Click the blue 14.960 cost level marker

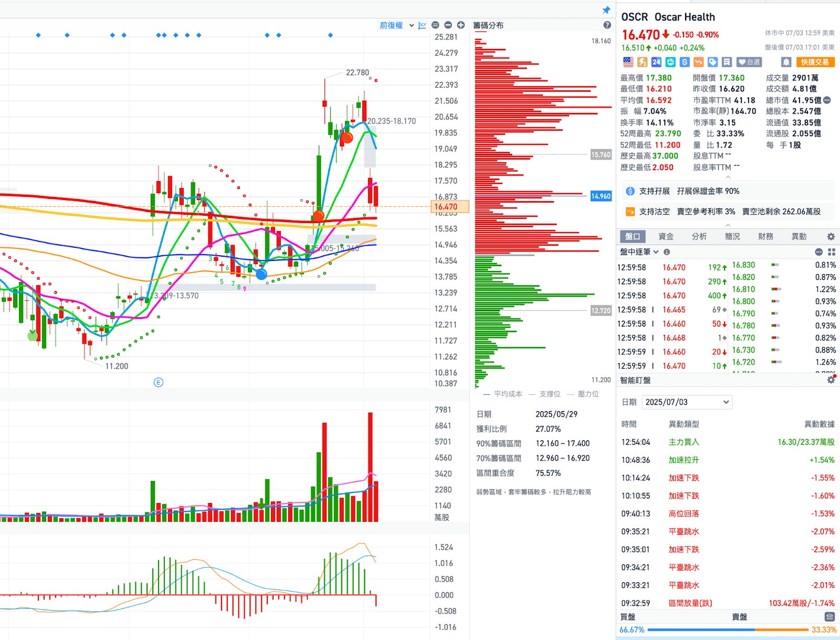(601, 196)
